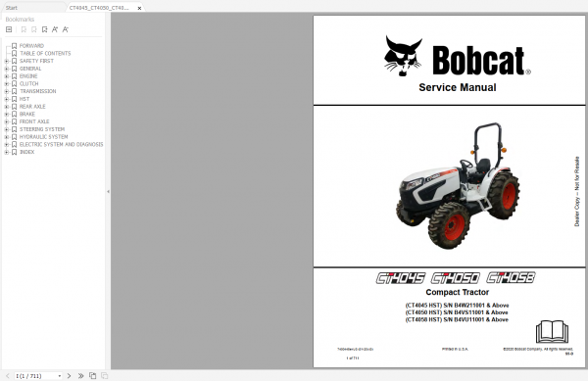This screenshot has width=588, height=381.
Task: Select the SAFETY FIRST bookmark label
Action: [x=36, y=61]
